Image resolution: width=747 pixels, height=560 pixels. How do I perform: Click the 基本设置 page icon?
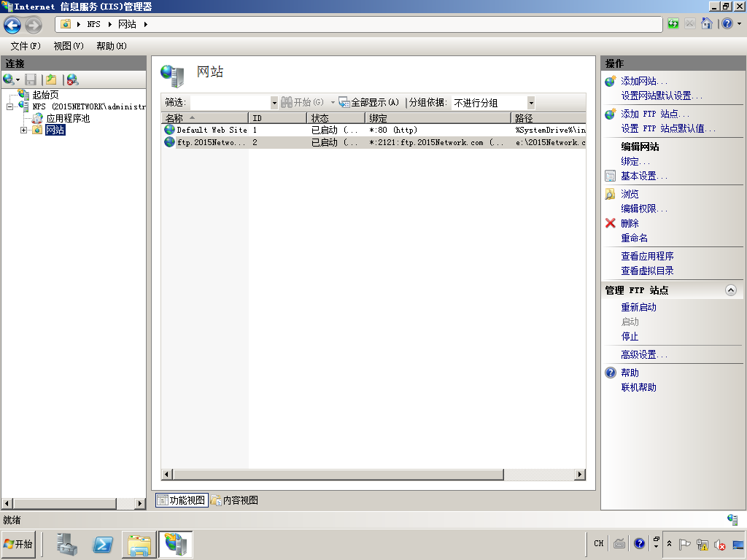[x=611, y=176]
